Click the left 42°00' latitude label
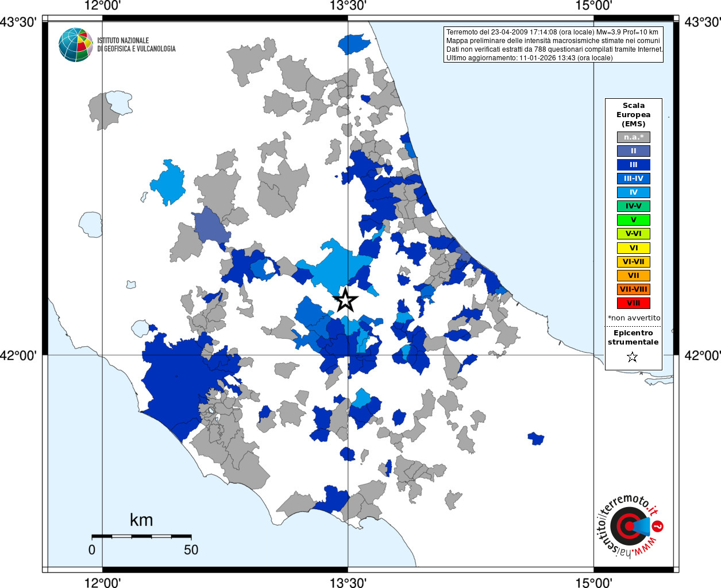Viewport: 721px width, 588px height. (x=18, y=355)
